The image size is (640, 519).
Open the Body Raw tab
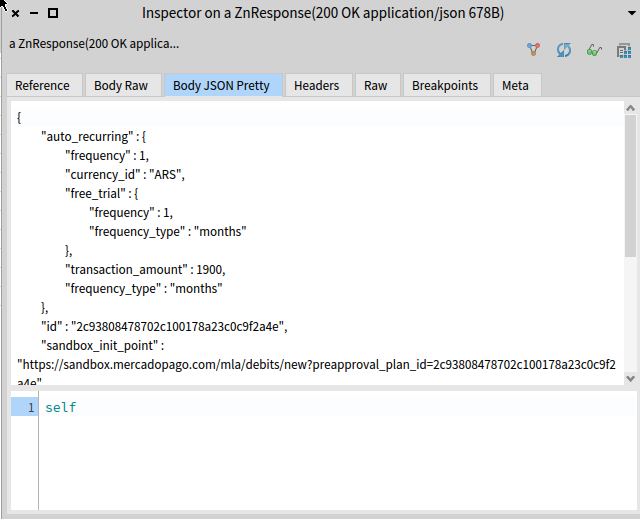pos(121,86)
